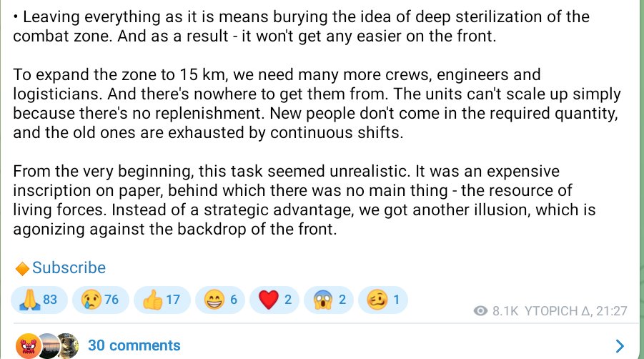Click the grinning face reaction
The image size is (644, 359).
click(x=220, y=300)
